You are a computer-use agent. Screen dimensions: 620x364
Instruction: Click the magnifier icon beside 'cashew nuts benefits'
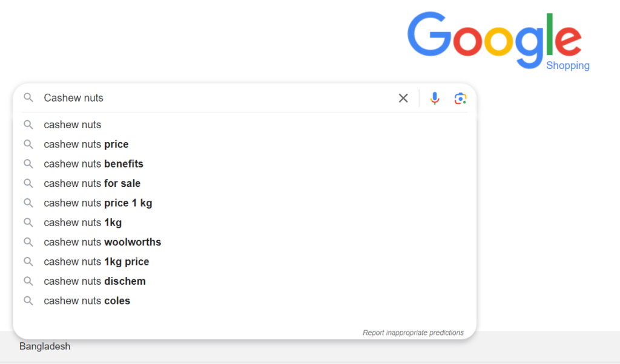28,164
